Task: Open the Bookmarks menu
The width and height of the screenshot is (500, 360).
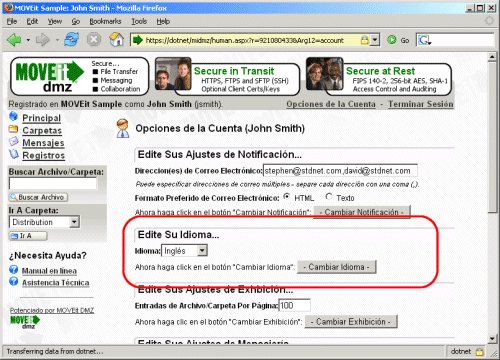Action: tap(105, 21)
